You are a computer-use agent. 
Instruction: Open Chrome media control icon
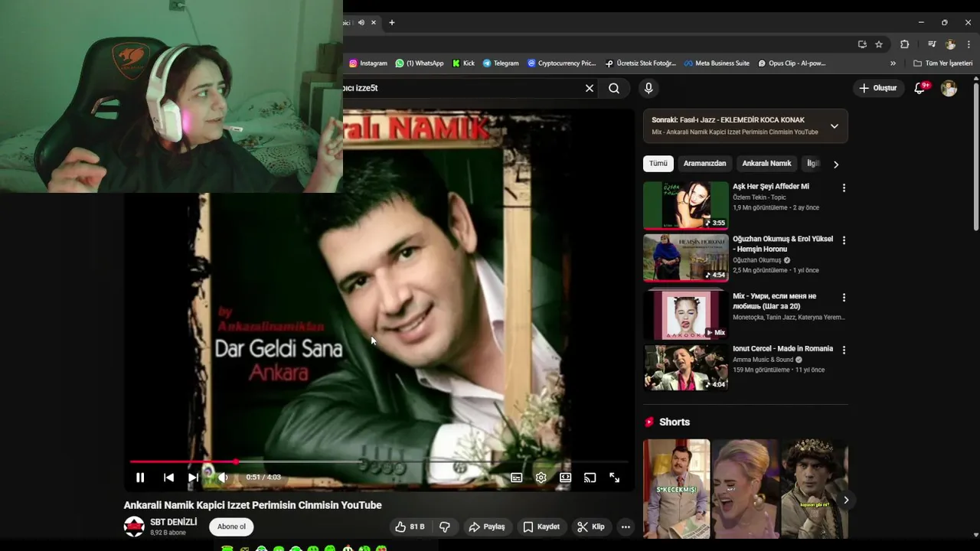coord(932,44)
